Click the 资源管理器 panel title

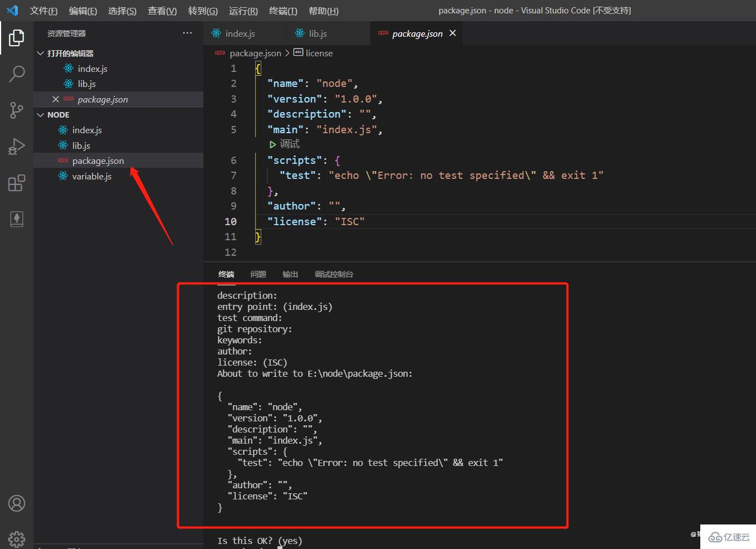(66, 33)
